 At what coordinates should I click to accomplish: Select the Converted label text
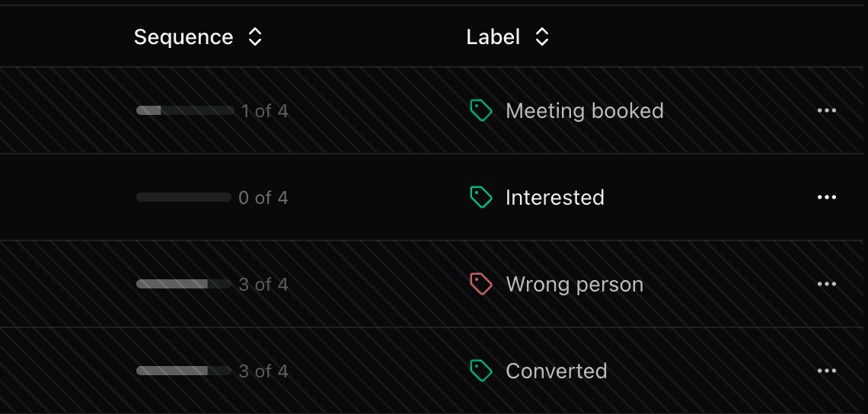557,371
